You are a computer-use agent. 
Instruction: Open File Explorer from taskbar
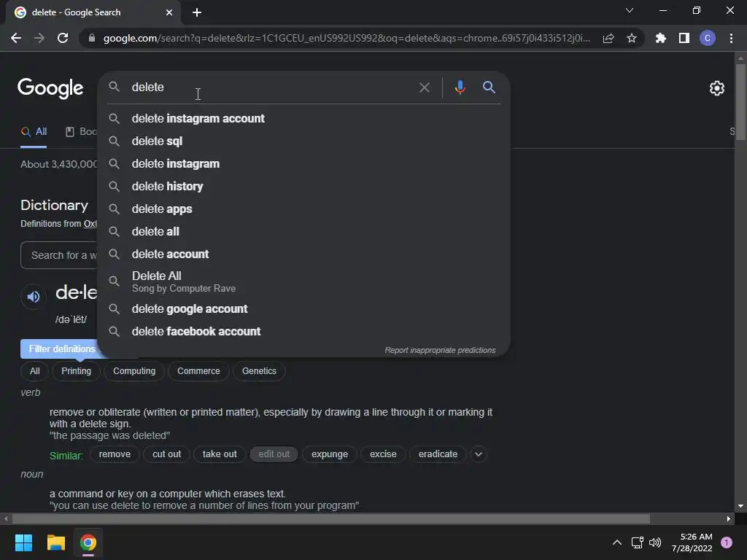(x=55, y=542)
